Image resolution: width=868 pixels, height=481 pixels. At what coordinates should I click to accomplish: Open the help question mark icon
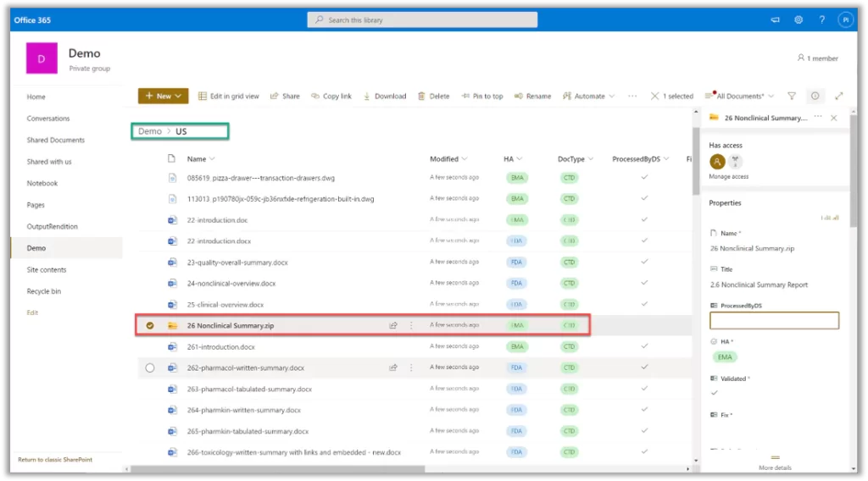coord(822,20)
